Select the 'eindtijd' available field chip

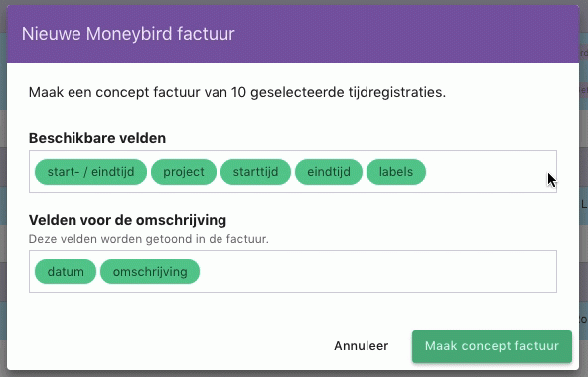coord(329,172)
